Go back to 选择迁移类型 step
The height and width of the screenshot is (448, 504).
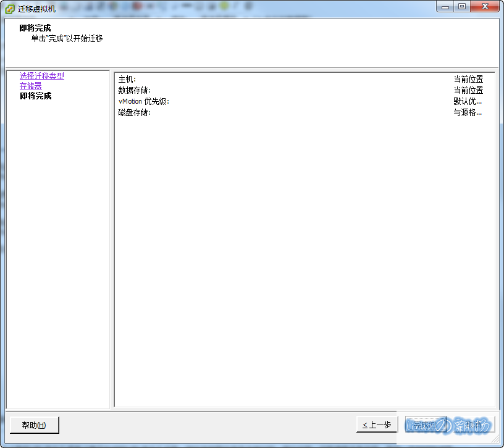pos(41,76)
